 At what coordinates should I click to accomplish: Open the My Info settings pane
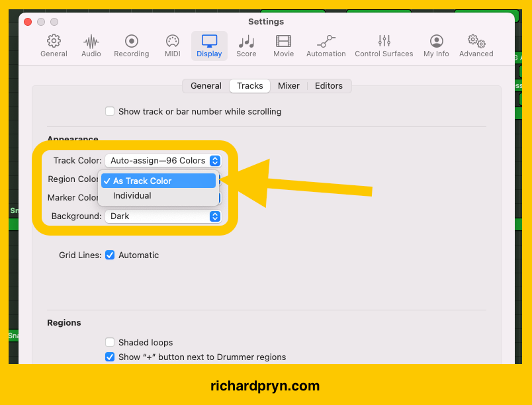(436, 46)
